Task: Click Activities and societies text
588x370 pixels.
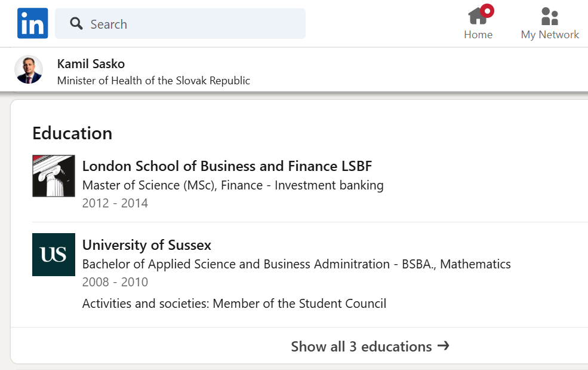Action: coord(234,304)
